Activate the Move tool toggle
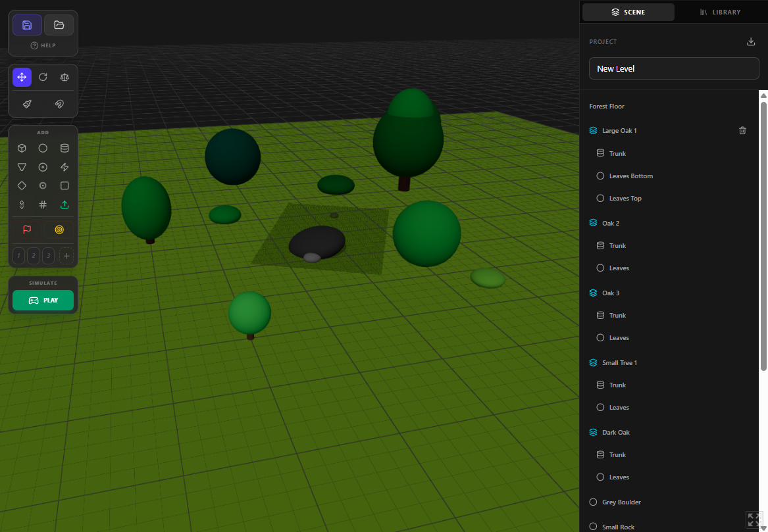Image resolution: width=768 pixels, height=532 pixels. point(22,77)
